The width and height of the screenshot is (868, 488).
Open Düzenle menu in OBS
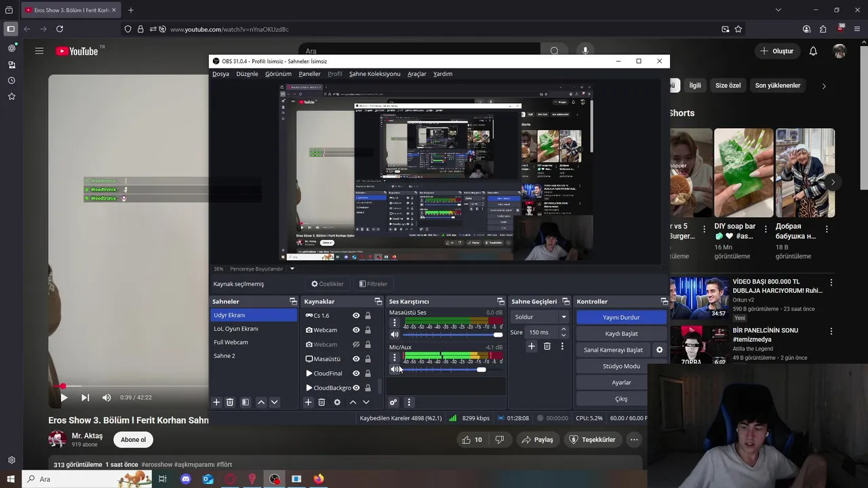point(247,74)
